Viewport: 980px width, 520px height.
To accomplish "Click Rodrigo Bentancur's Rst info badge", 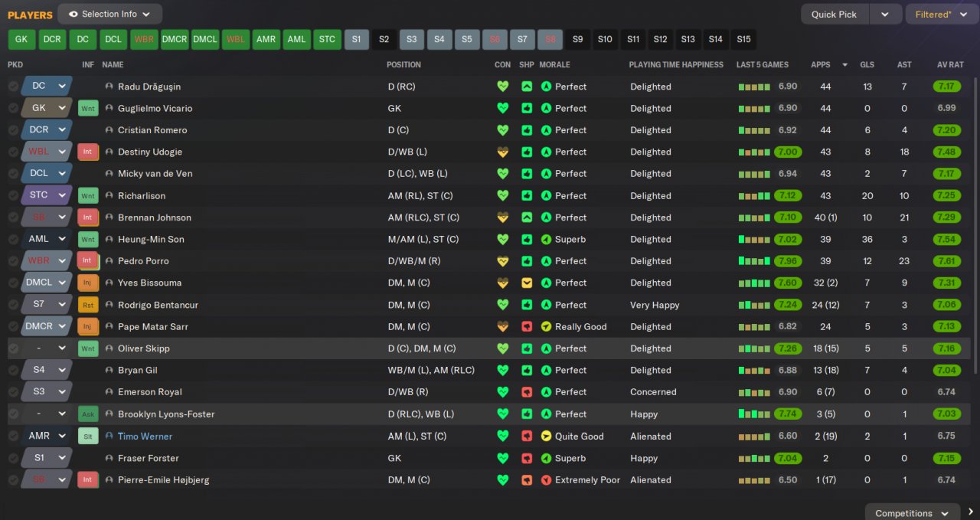I will (88, 305).
